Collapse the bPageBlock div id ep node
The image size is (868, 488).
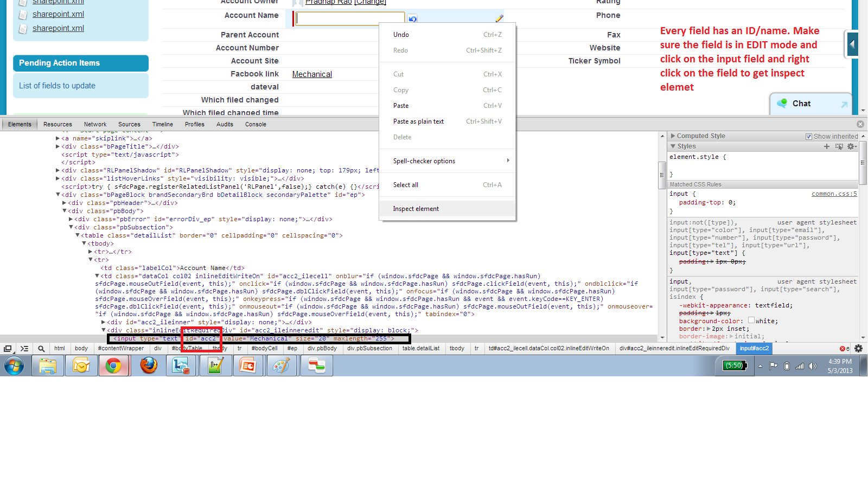point(58,195)
